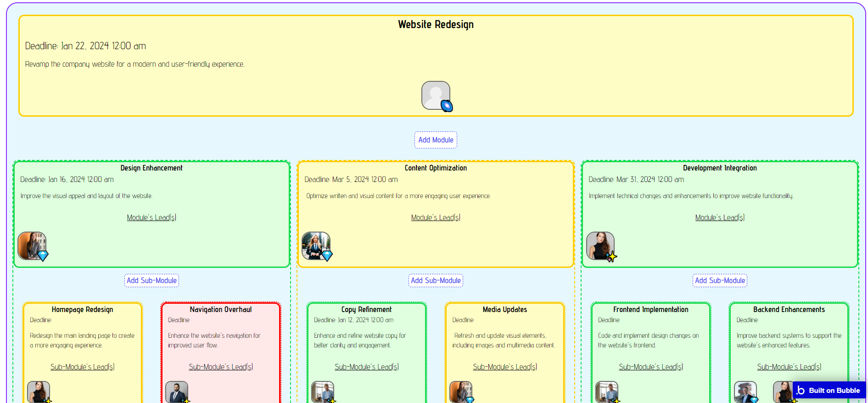
Task: Open Module's Lead(s) link in Development Integration
Action: 720,217
